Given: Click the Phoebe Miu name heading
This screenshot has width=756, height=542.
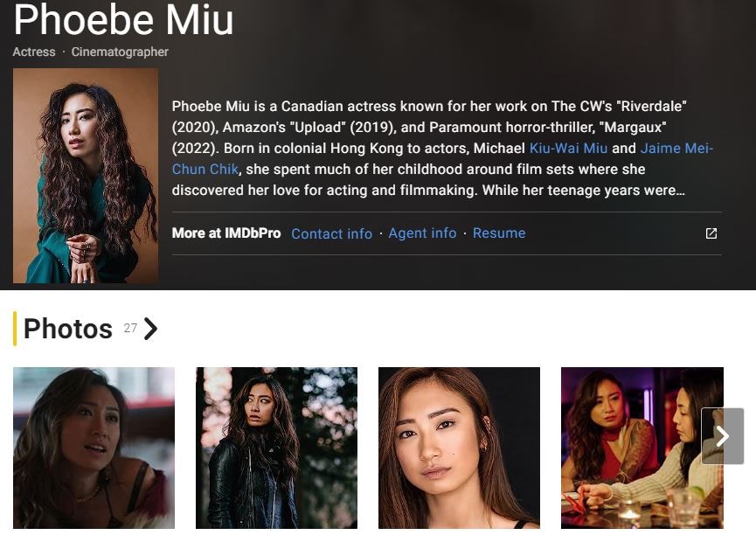Looking at the screenshot, I should click(x=123, y=19).
